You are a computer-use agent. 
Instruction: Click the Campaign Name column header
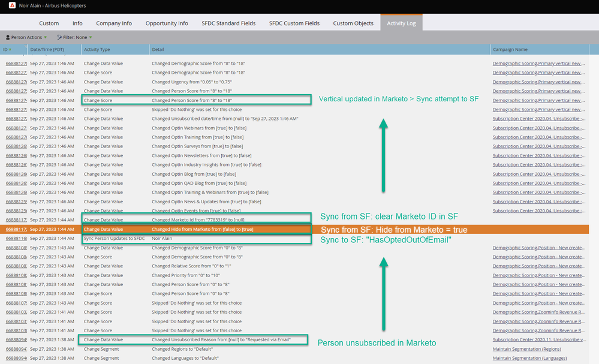click(510, 49)
